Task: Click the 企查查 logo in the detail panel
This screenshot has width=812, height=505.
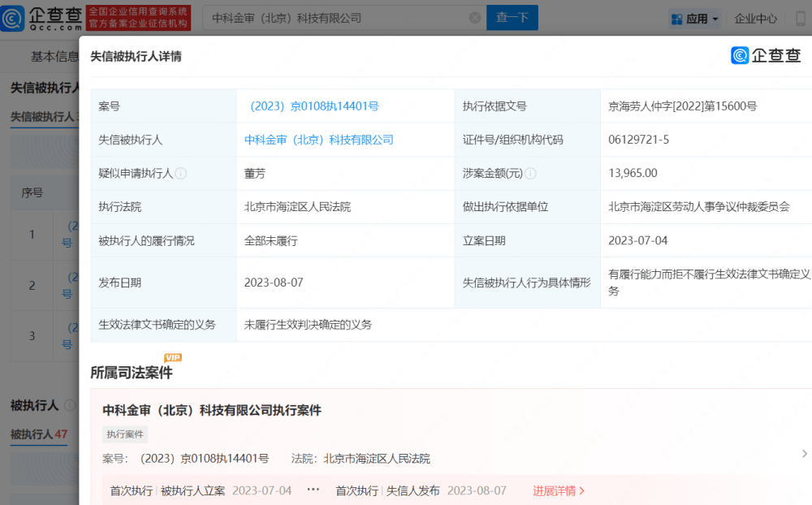Action: coord(766,55)
